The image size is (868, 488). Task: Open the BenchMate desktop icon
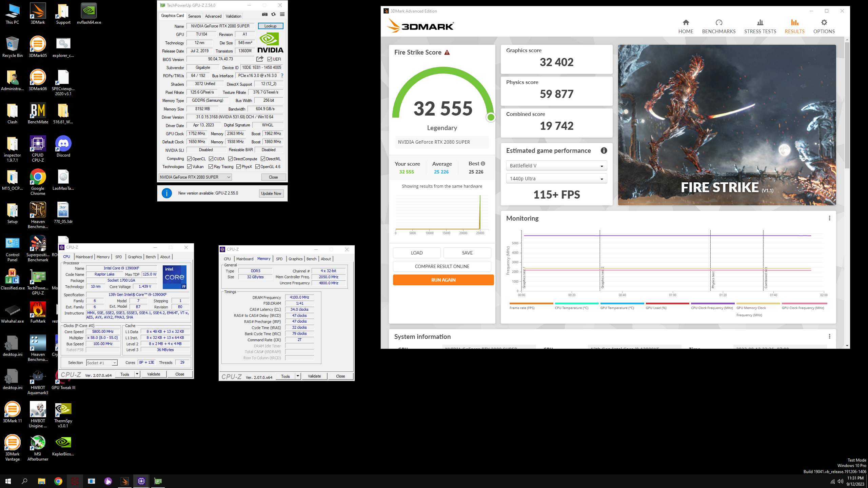pyautogui.click(x=38, y=114)
